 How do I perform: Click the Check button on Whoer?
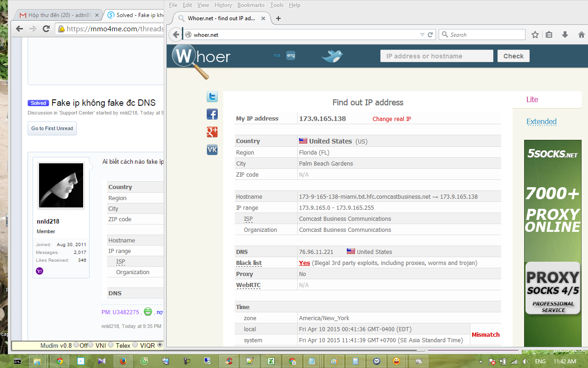pos(514,56)
